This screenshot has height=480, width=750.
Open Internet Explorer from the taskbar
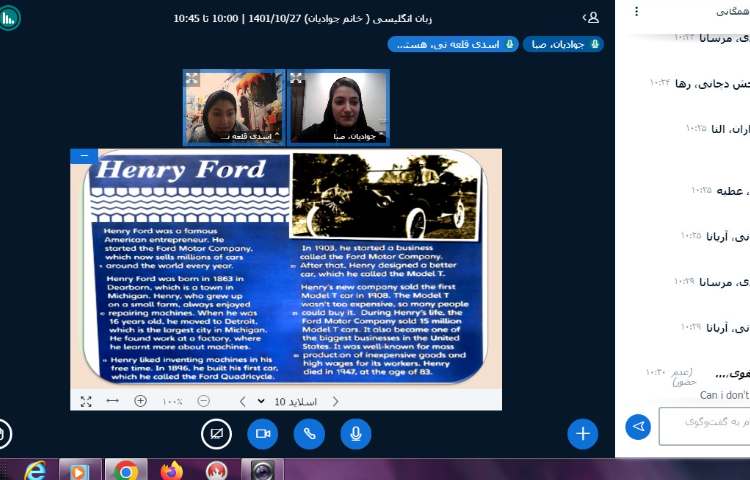(35, 471)
